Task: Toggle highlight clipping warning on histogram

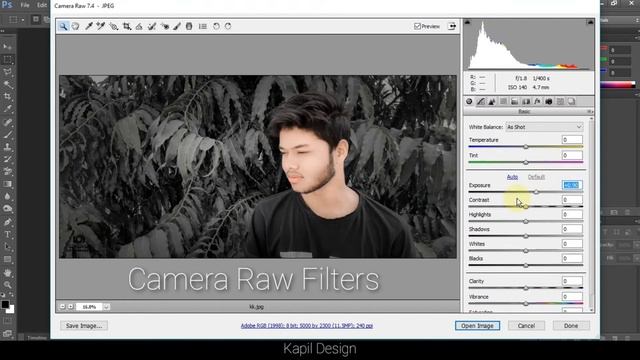Action: (x=590, y=22)
